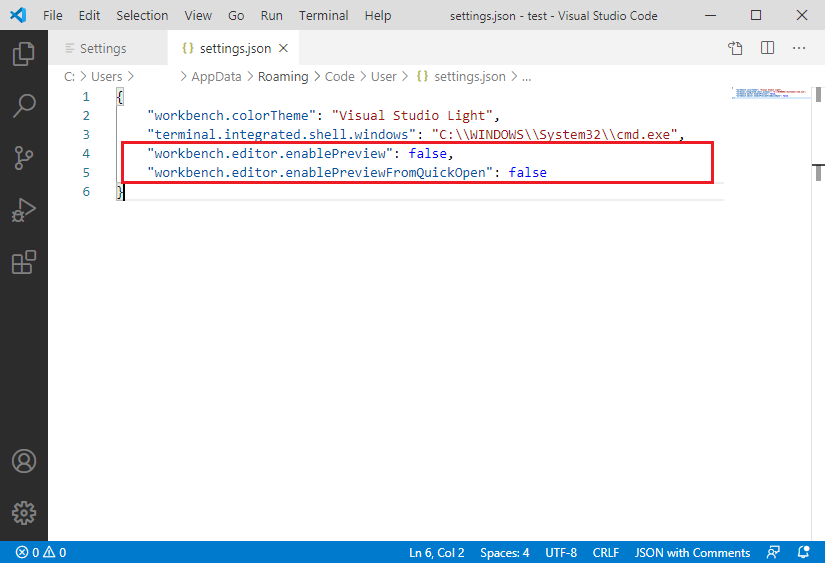Click Ln 6, Col 2 go-to-line indicator

[436, 552]
